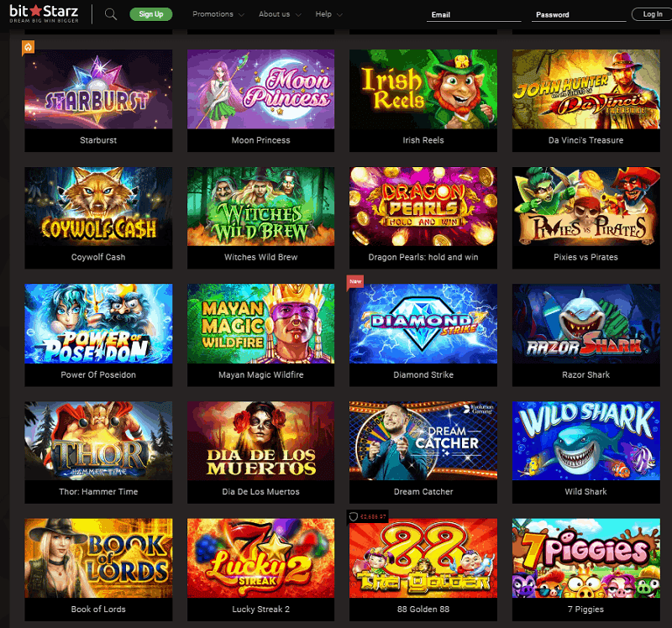This screenshot has height=628, width=672.
Task: Open the Razor Shark game thumbnail
Action: (585, 323)
